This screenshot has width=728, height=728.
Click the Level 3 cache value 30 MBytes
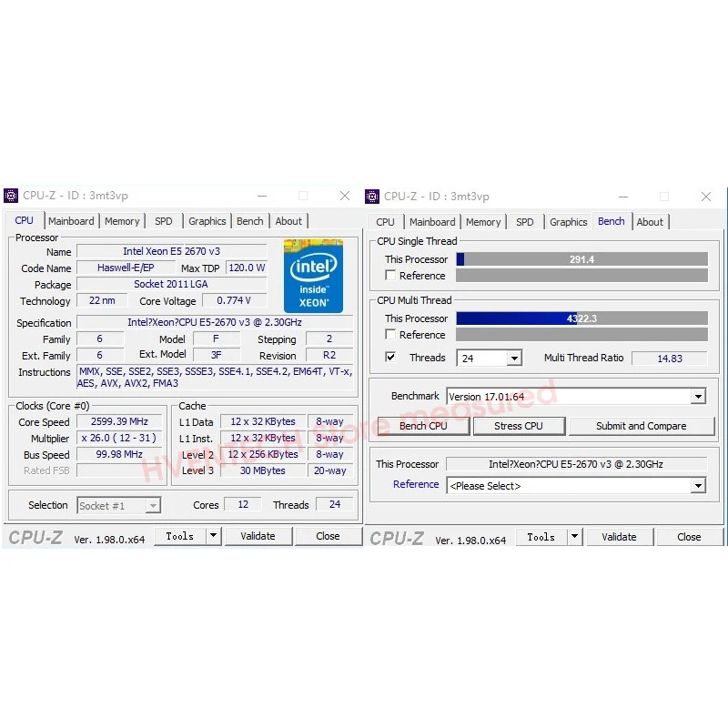263,470
